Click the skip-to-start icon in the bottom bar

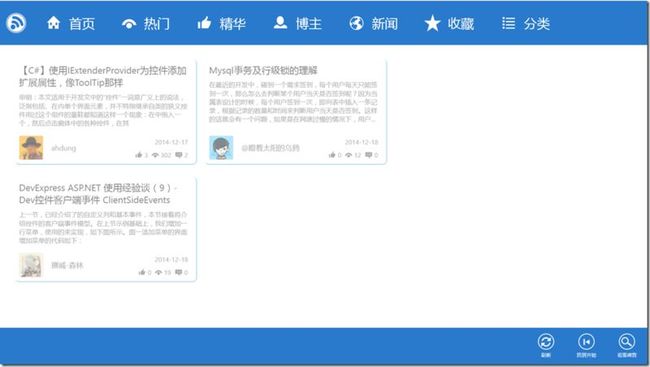(586, 342)
